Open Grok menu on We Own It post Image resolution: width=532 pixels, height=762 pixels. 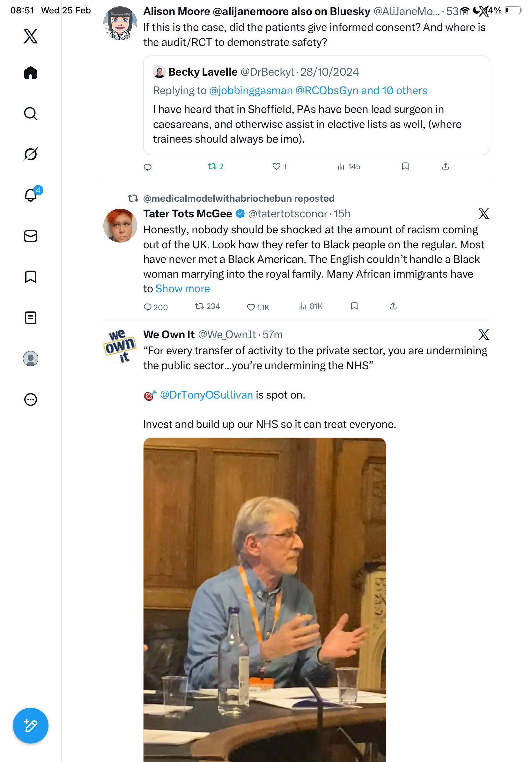(x=483, y=334)
